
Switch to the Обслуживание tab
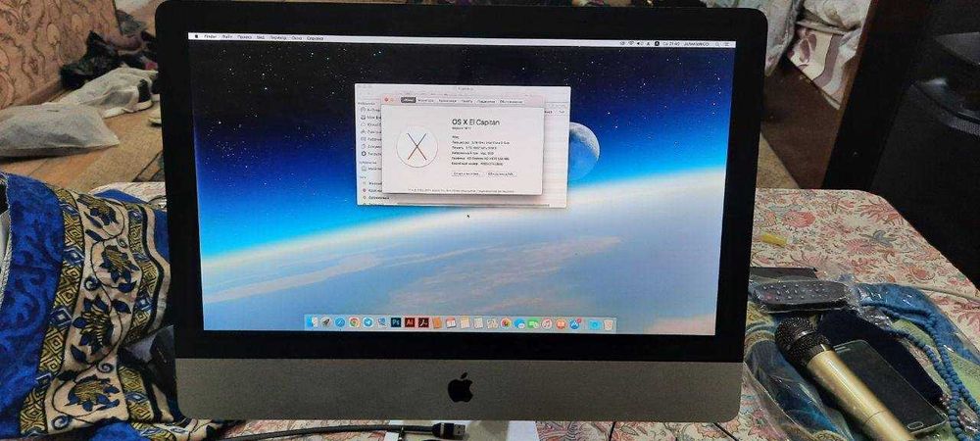[x=511, y=101]
